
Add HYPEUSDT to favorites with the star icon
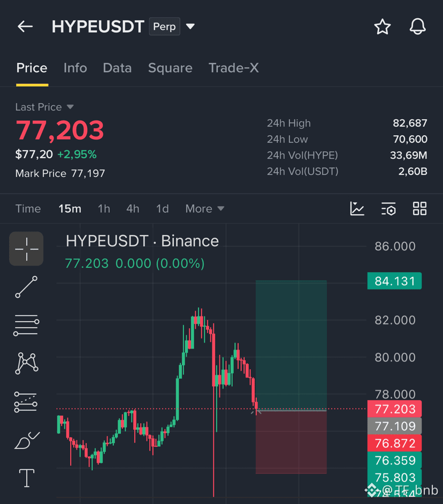tap(382, 26)
